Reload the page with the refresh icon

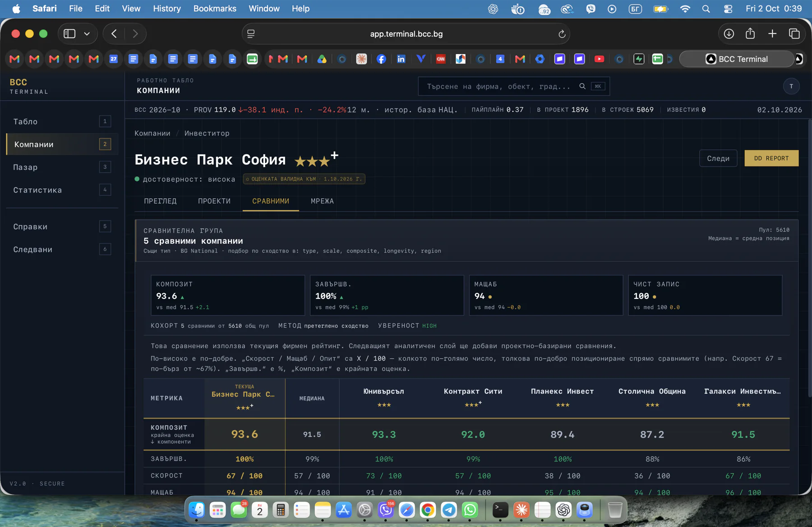562,34
